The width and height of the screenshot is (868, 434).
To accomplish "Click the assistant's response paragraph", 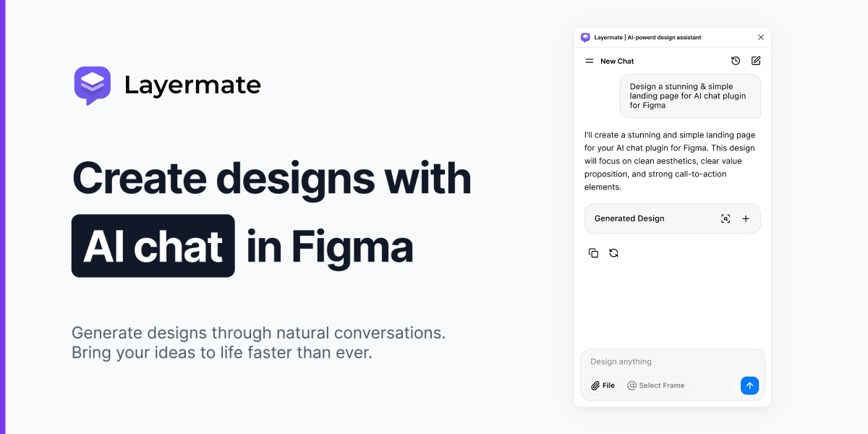I will pos(670,161).
